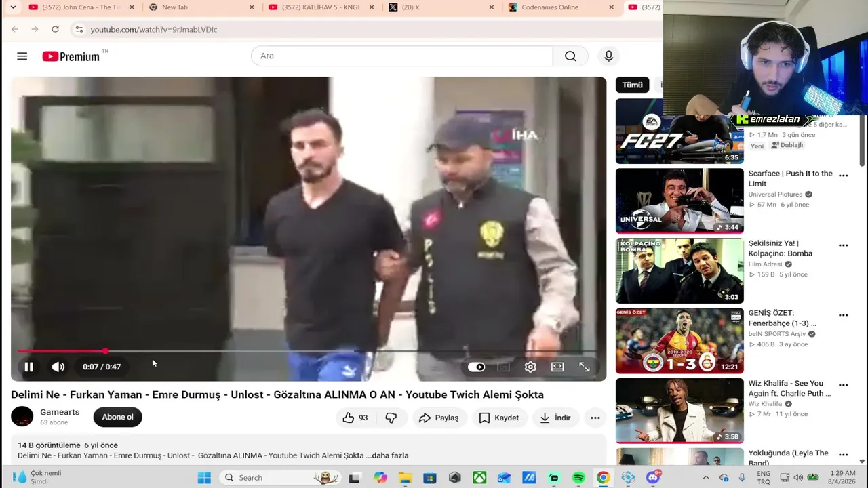Screen dimensions: 868x488
Task: Open Şekilsiniz Ya! Kolpaçino title link
Action: pos(781,248)
